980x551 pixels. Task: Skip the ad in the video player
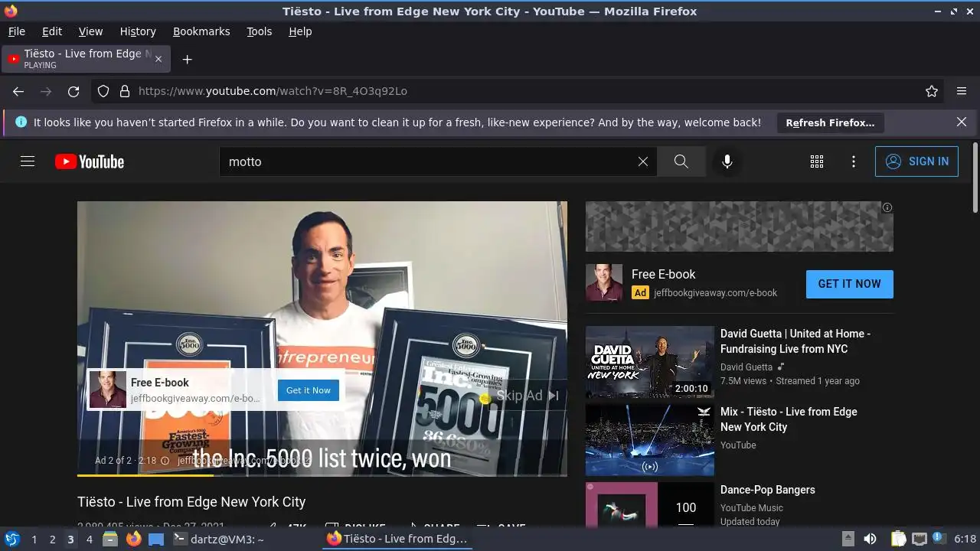528,396
